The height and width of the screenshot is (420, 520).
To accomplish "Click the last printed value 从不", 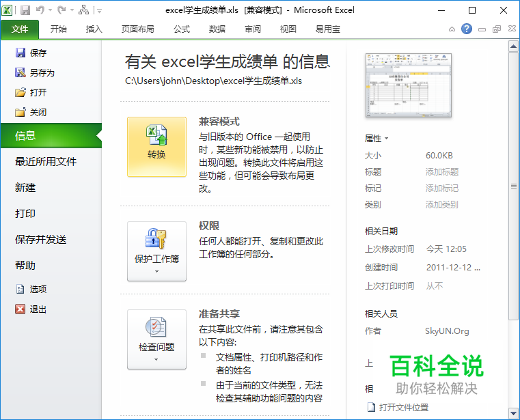I will 435,285.
